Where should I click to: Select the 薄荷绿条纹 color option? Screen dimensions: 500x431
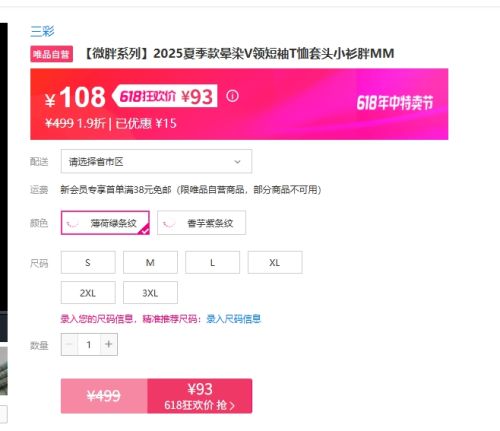[x=105, y=223]
